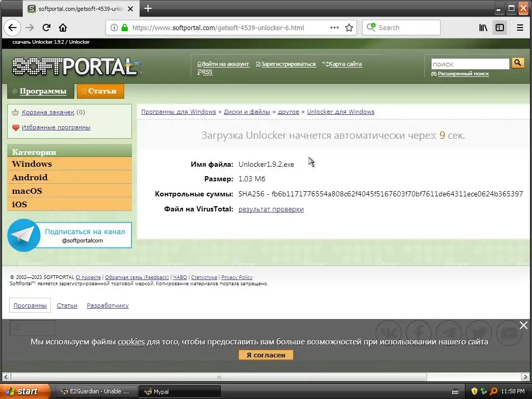Screen dimensions: 532x399
Task: Open the browser hamburger menu
Action: (520, 28)
